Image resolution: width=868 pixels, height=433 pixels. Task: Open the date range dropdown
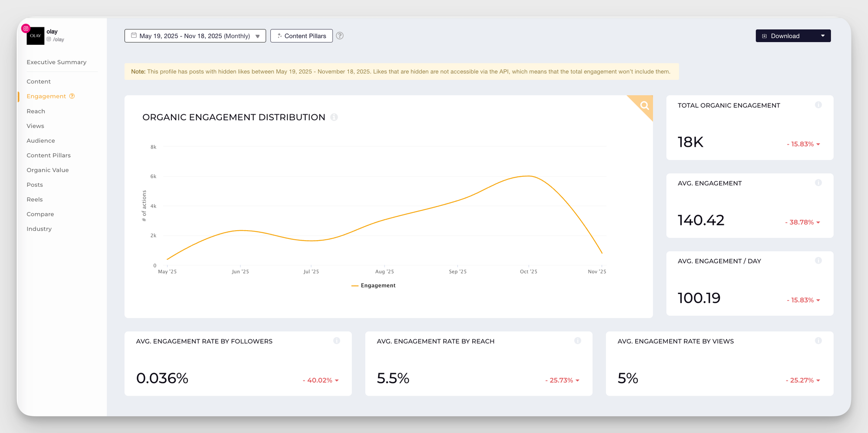[x=195, y=36]
